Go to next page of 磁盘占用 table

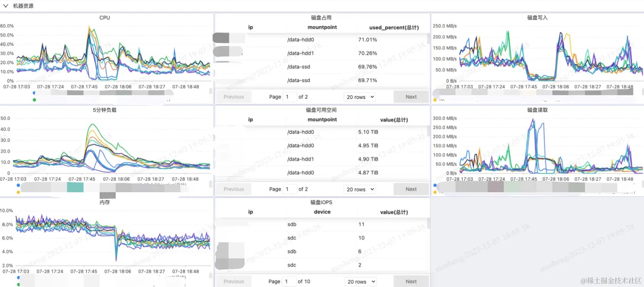click(x=411, y=97)
